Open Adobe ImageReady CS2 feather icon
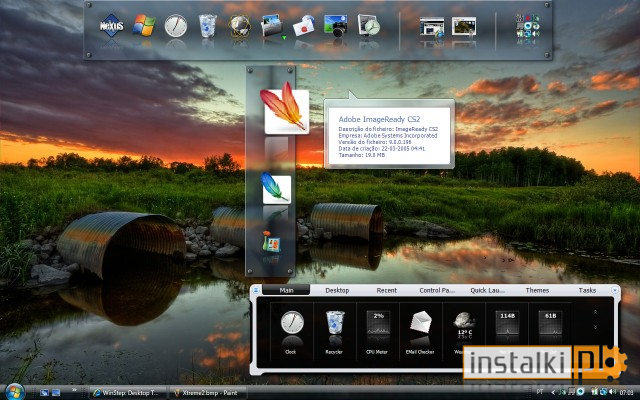The height and width of the screenshot is (400, 640). pyautogui.click(x=286, y=108)
